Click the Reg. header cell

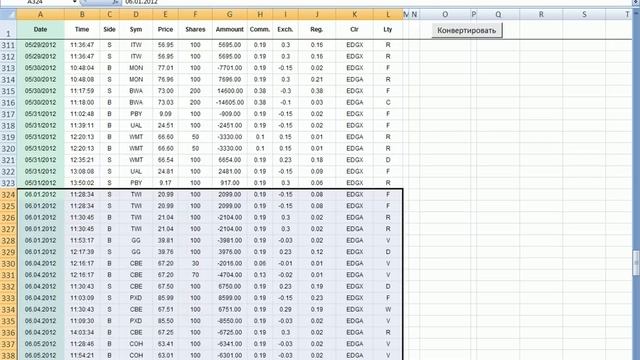pyautogui.click(x=317, y=29)
